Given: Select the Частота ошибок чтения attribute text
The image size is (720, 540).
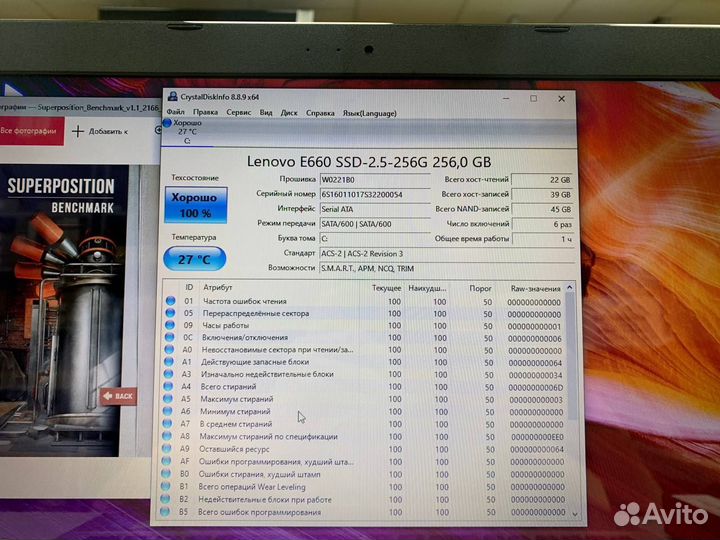Looking at the screenshot, I should tap(245, 301).
